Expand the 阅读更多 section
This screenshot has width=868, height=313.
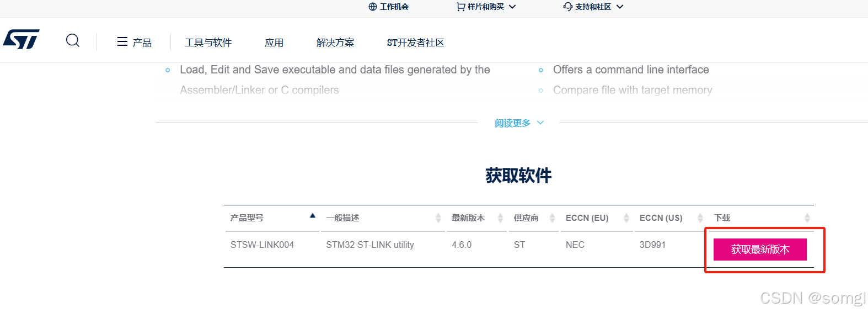[x=519, y=123]
